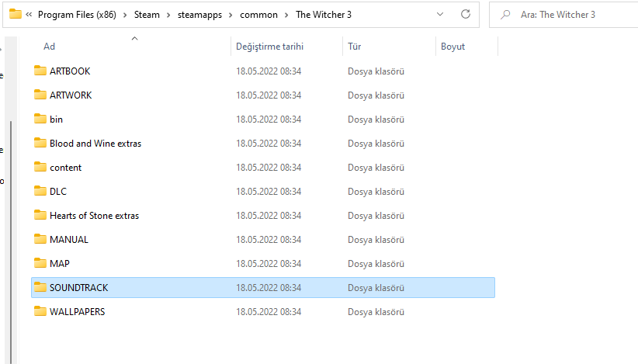Image resolution: width=638 pixels, height=364 pixels.
Task: Click the date cell of WALLPAPERS row
Action: click(269, 311)
